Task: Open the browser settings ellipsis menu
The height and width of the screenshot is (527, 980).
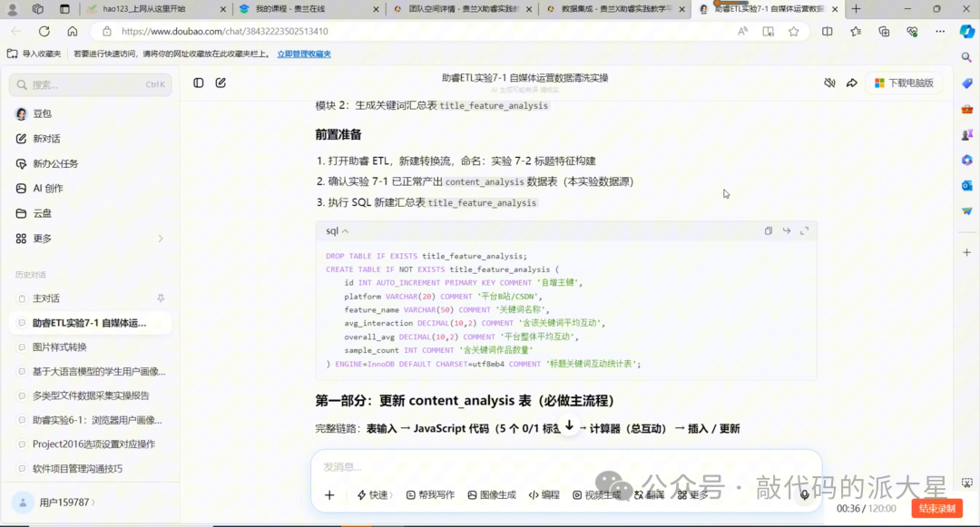Action: 940,31
